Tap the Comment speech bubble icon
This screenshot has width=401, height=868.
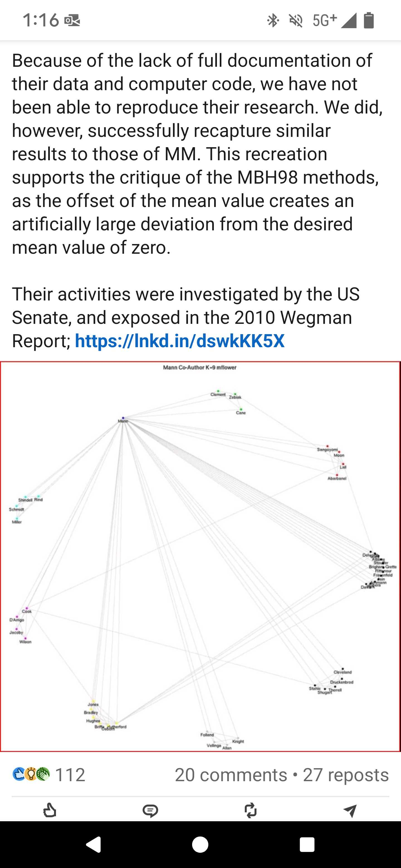tap(150, 811)
